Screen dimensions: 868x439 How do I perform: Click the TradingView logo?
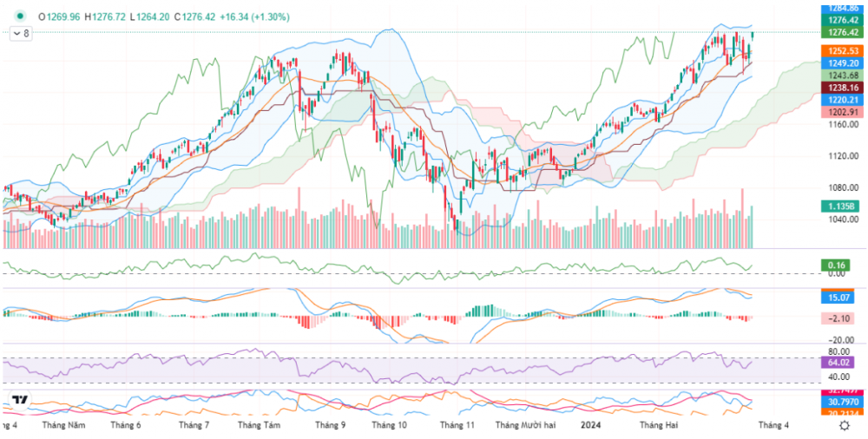19,400
